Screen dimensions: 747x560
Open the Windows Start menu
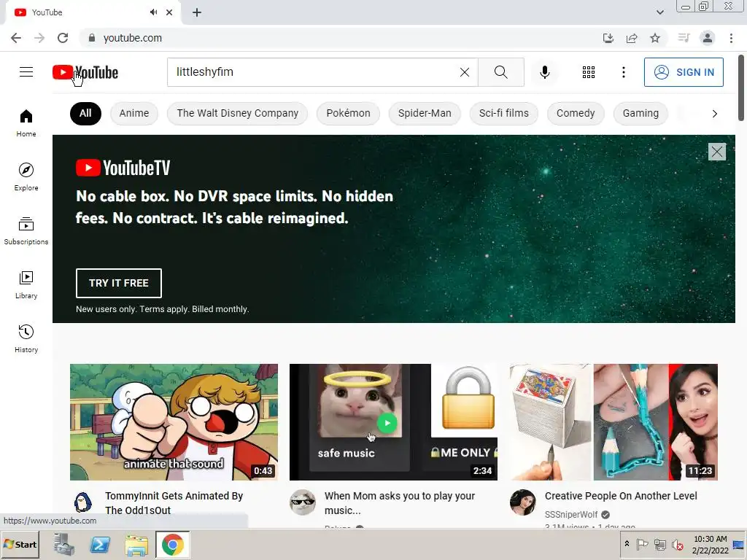20,544
